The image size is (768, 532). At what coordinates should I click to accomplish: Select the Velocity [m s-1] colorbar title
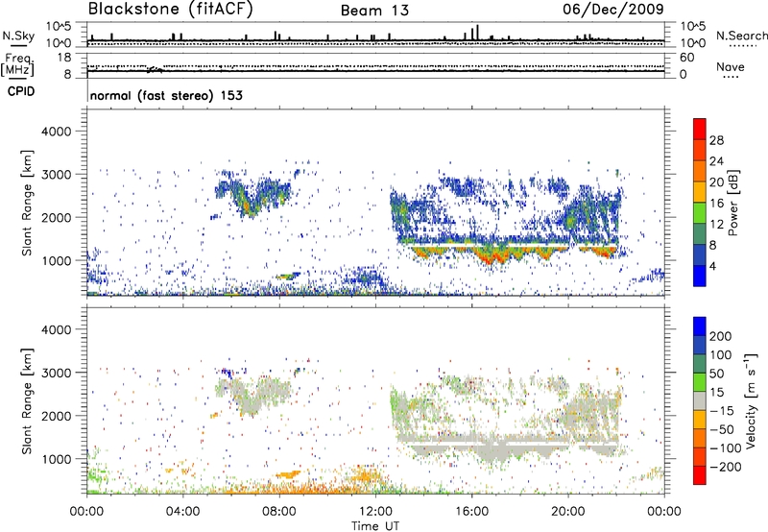tap(751, 400)
